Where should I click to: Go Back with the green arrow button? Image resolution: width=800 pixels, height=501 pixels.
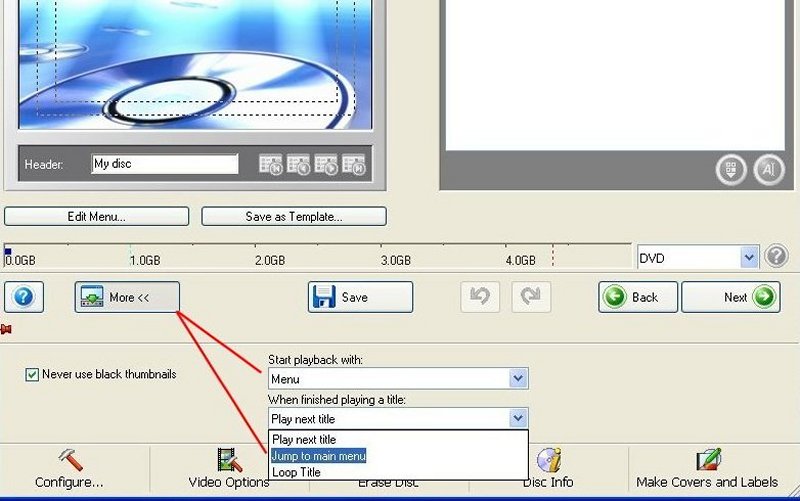pyautogui.click(x=638, y=297)
